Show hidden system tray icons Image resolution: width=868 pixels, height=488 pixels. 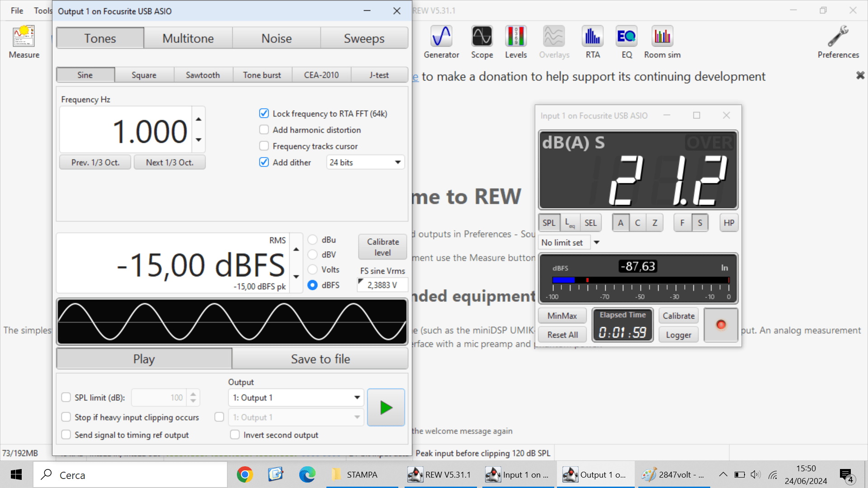(723, 474)
